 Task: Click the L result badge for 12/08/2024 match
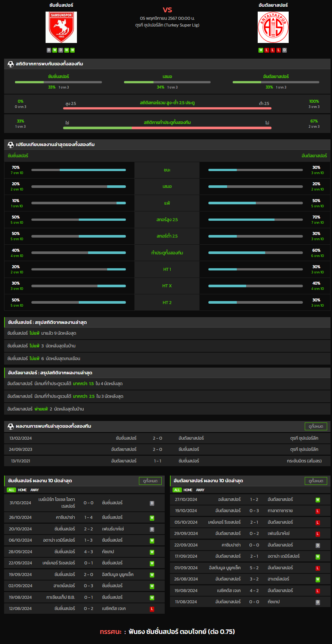point(152,609)
